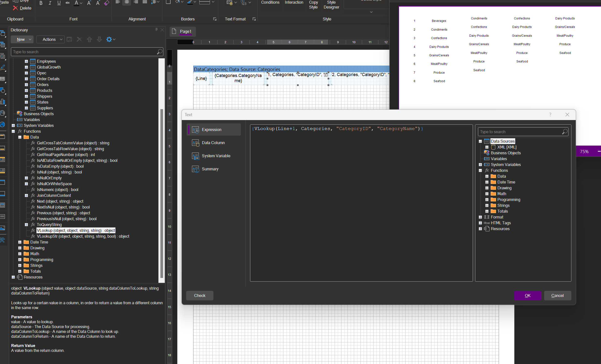This screenshot has width=601, height=364.
Task: Open the Borders group dialog launcher
Action: coord(215,19)
